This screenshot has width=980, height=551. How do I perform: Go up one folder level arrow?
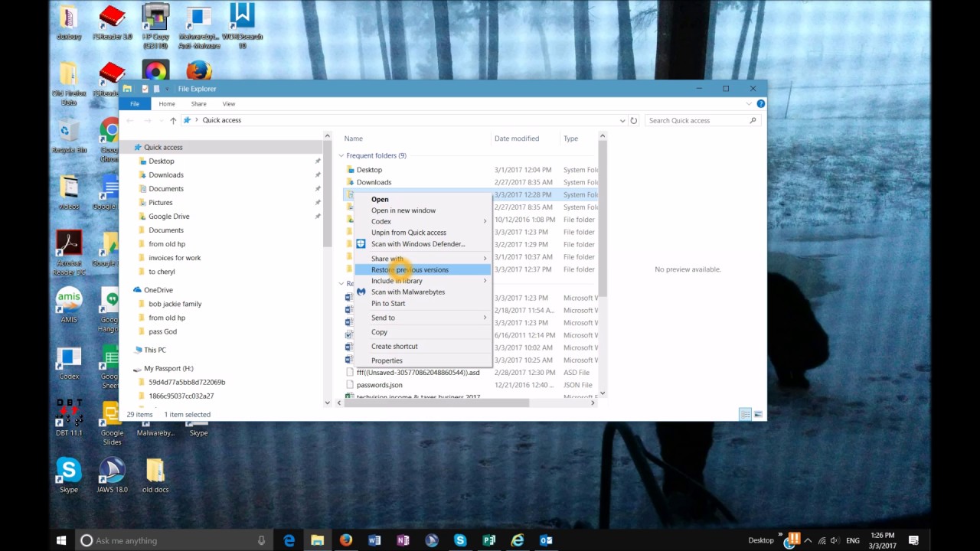[x=173, y=120]
